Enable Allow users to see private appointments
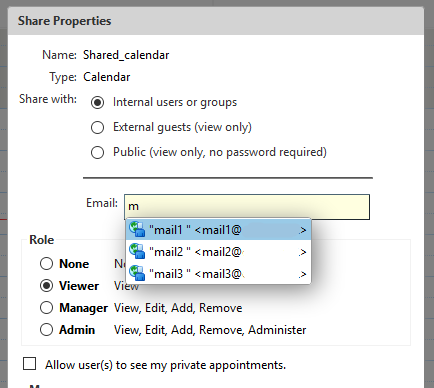The image size is (434, 388). point(29,364)
